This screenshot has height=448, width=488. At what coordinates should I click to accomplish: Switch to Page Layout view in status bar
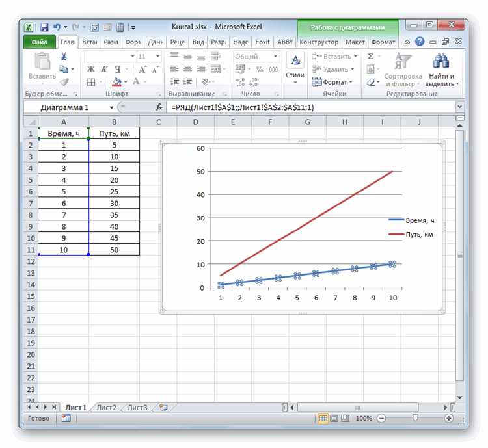334,419
